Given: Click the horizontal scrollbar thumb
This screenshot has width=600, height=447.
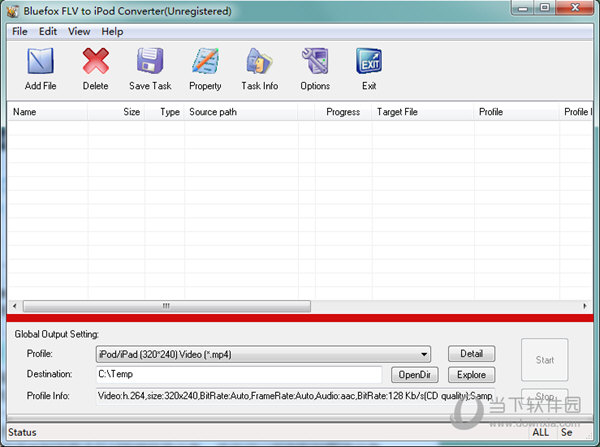Looking at the screenshot, I should coord(167,306).
